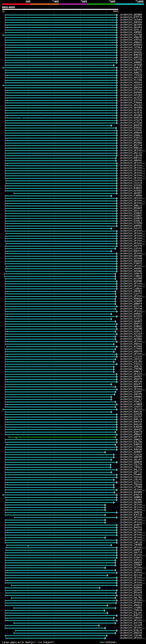
Task: Click the arrowhead ending the UniRef100_P36584 bar
Action: [x=111, y=196]
